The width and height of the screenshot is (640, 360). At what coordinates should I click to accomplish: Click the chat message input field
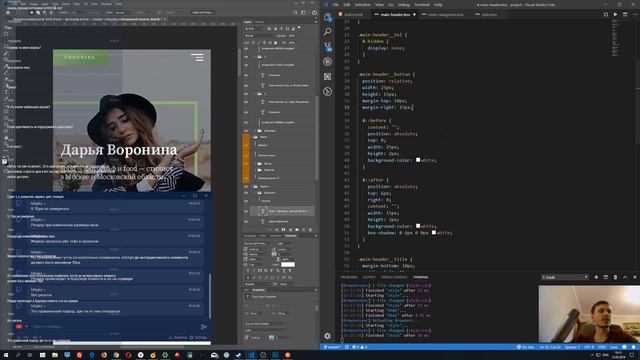(114, 327)
